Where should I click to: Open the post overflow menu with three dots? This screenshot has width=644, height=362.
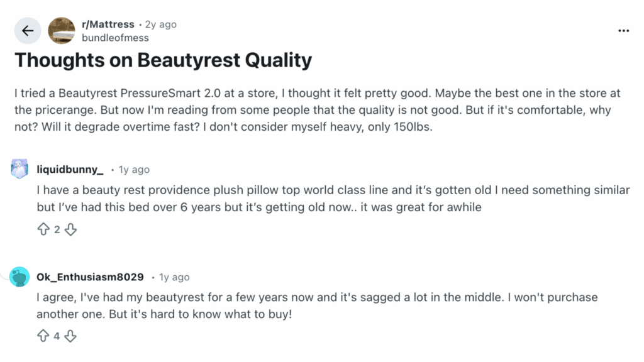[624, 30]
